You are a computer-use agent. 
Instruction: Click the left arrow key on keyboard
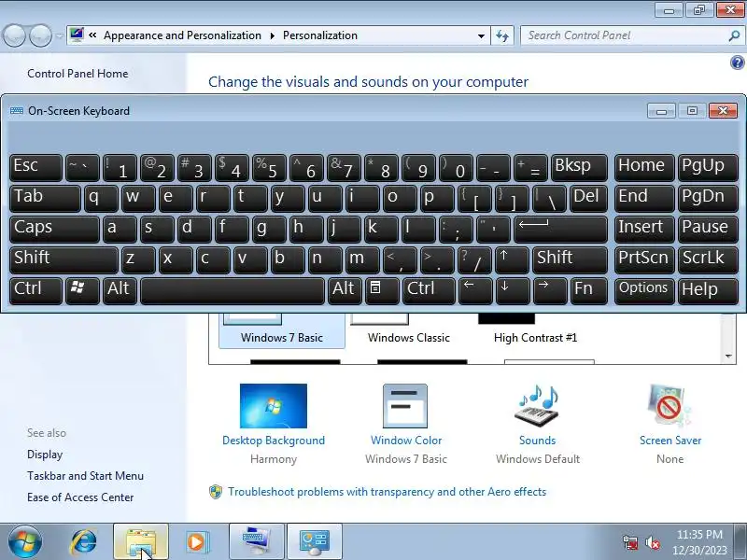475,291
